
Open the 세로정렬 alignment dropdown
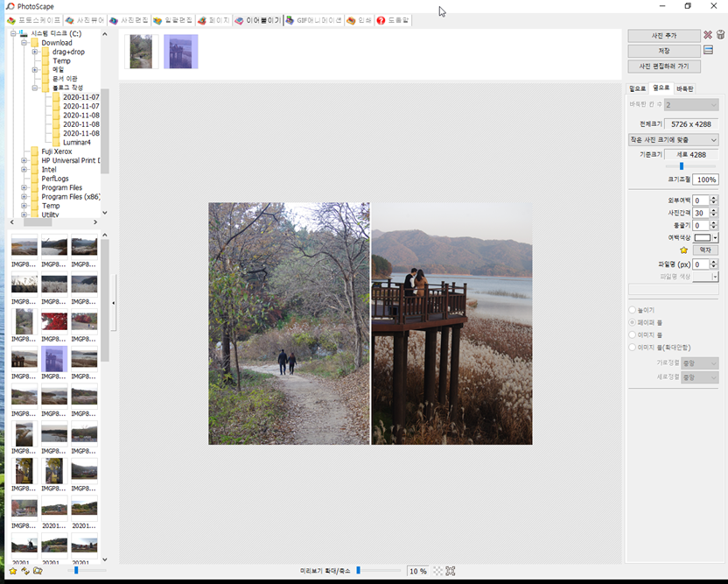pos(700,377)
